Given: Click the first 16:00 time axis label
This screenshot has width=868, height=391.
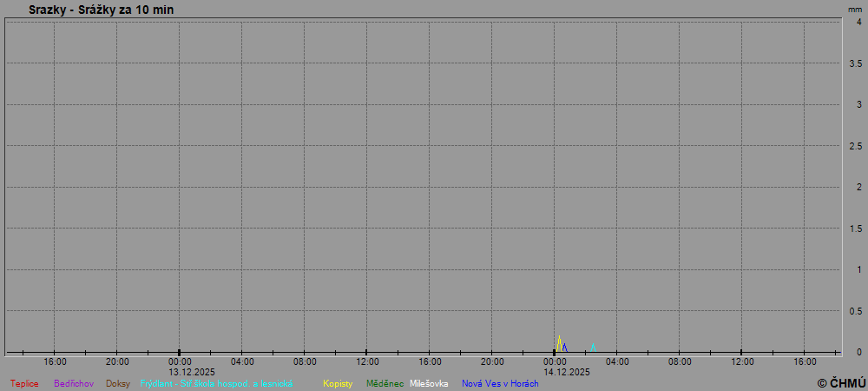Looking at the screenshot, I should tap(55, 361).
